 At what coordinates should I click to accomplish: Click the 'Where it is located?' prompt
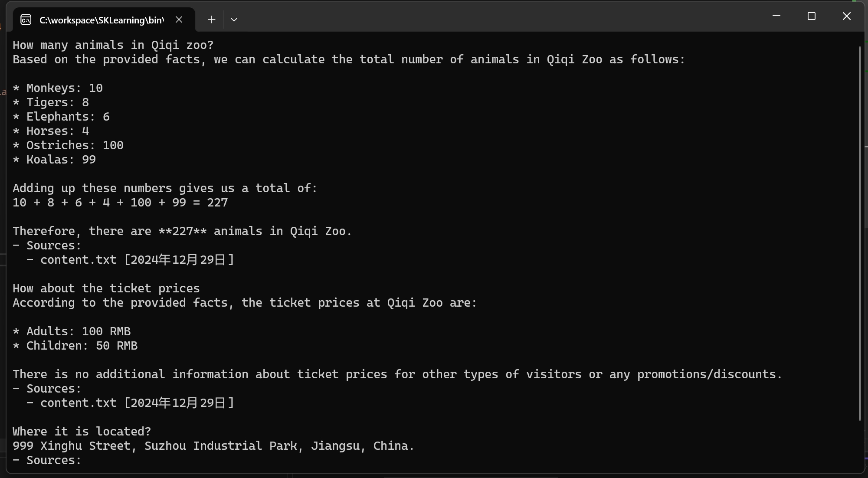[82, 432]
